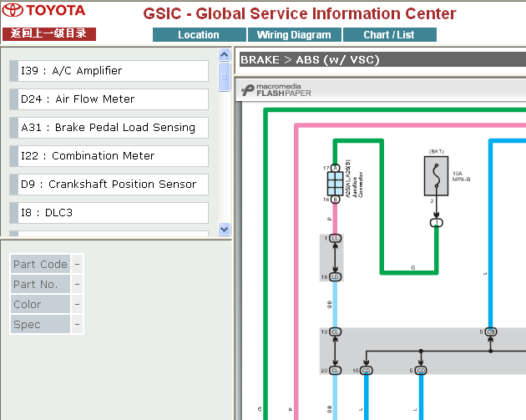Viewport: 526px width, 420px height.
Task: Click the component list scroll-up arrow
Action: coord(224,54)
